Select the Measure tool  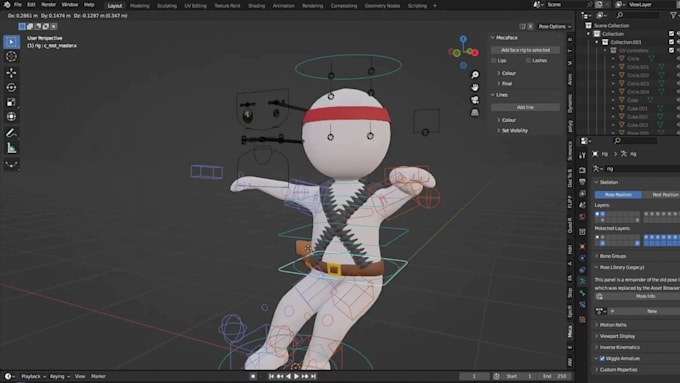pos(11,148)
